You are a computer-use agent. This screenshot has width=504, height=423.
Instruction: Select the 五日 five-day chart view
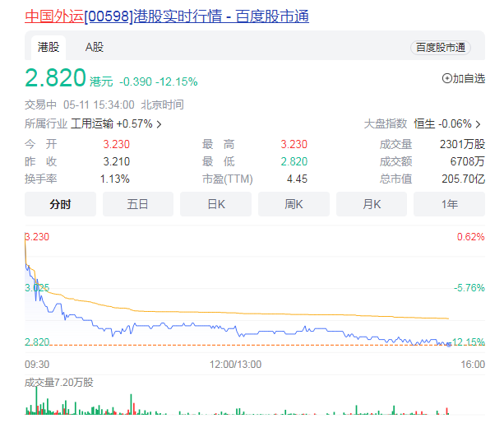137,204
